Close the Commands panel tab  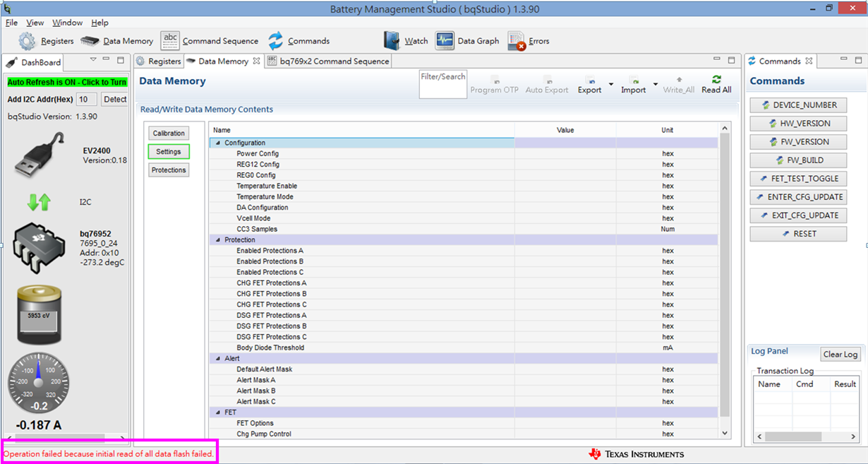[809, 61]
